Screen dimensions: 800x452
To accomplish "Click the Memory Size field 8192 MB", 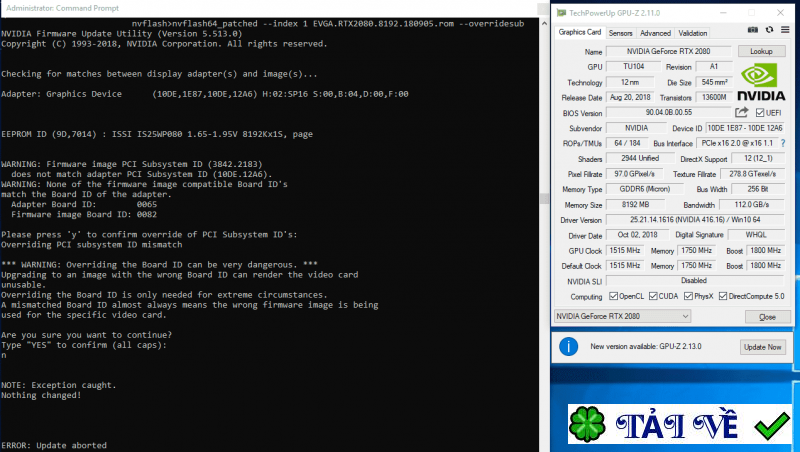I will (x=635, y=205).
